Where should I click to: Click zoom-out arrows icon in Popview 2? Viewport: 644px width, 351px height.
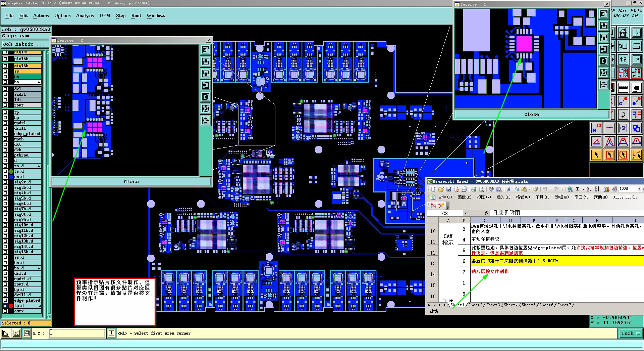(206, 121)
